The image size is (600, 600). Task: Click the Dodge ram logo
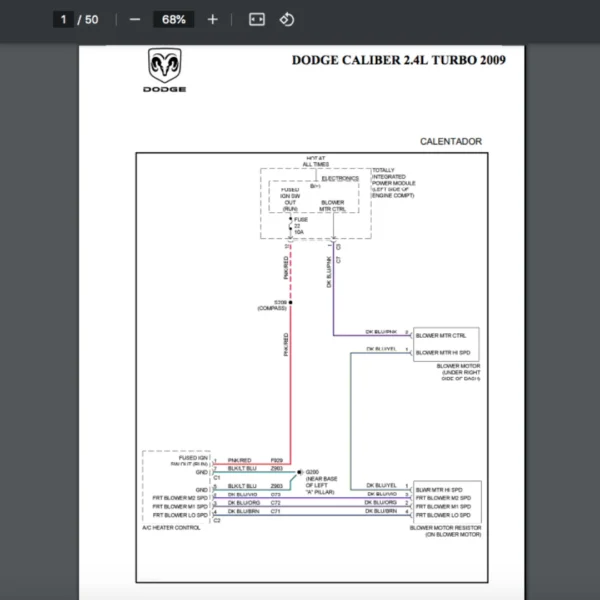click(x=166, y=67)
